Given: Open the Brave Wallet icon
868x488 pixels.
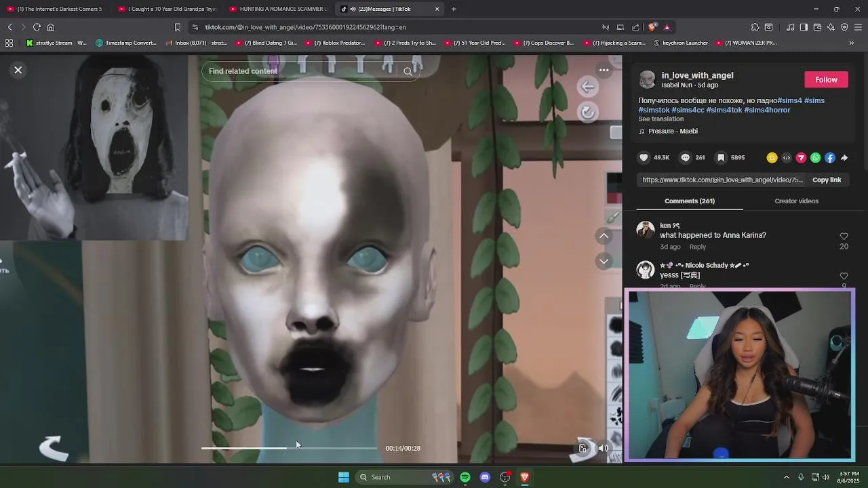Looking at the screenshot, I should tap(817, 27).
